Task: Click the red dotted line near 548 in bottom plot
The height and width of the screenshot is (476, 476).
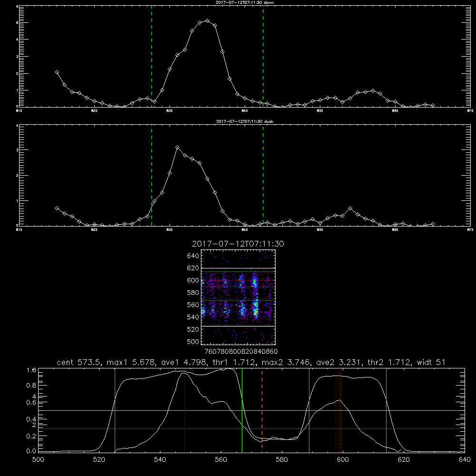Action: (185, 410)
